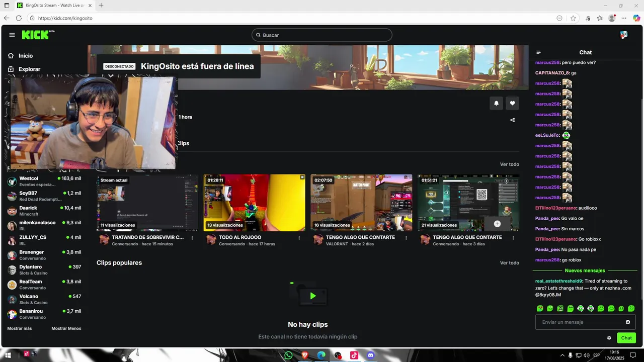Open the browser Copilot icon
This screenshot has width=644, height=362.
pos(636,18)
